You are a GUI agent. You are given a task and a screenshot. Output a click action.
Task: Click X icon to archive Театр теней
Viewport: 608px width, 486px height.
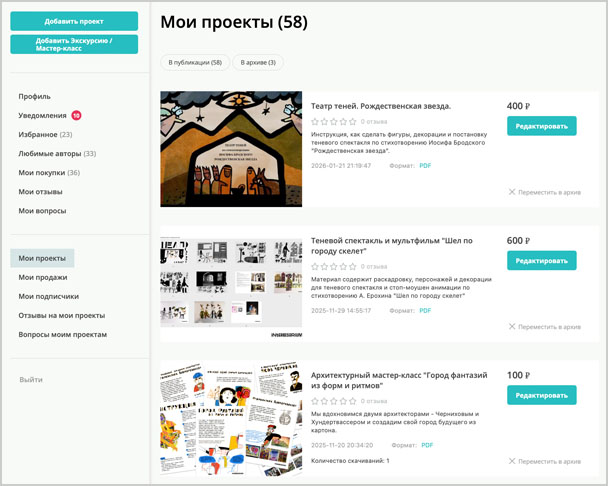click(512, 192)
